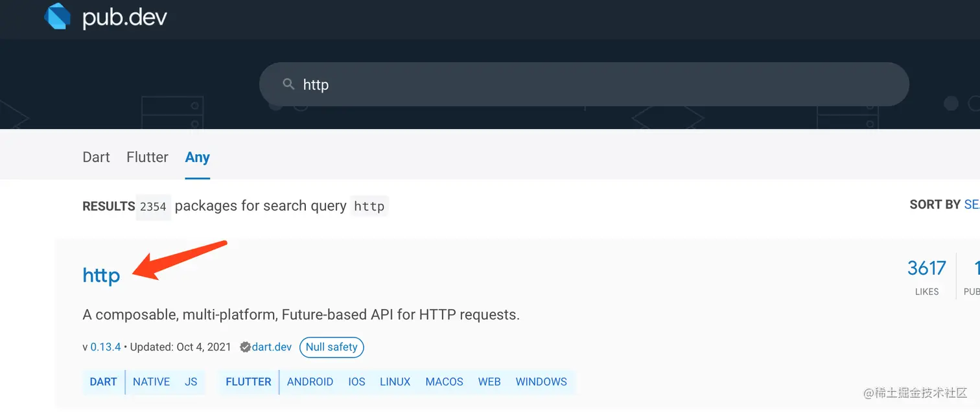Click the DART sdk tag
980x412 pixels.
point(103,382)
